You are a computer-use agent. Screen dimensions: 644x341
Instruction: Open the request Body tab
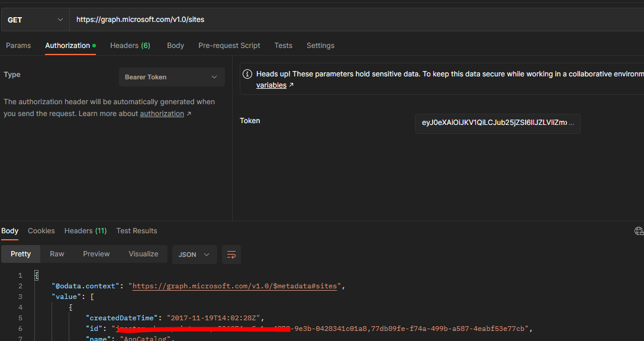[175, 46]
